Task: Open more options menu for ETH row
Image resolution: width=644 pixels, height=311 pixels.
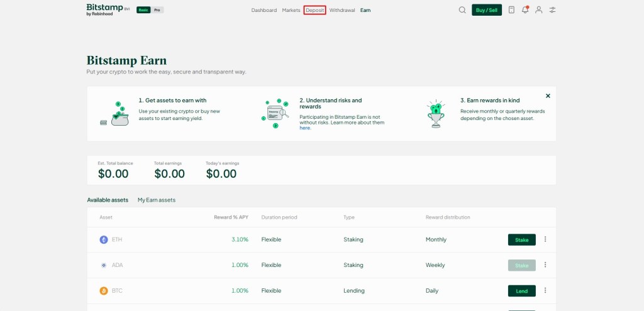Action: pyautogui.click(x=545, y=239)
